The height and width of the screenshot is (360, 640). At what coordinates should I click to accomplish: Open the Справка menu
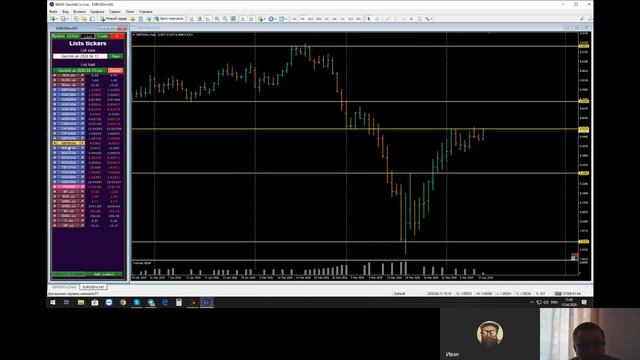point(146,12)
